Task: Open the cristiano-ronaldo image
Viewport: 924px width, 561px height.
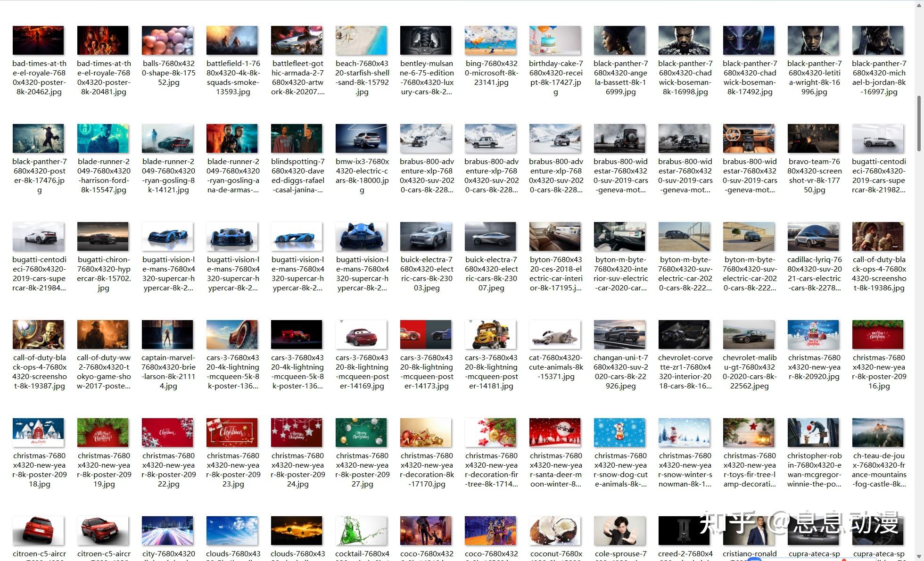Action: (x=749, y=530)
